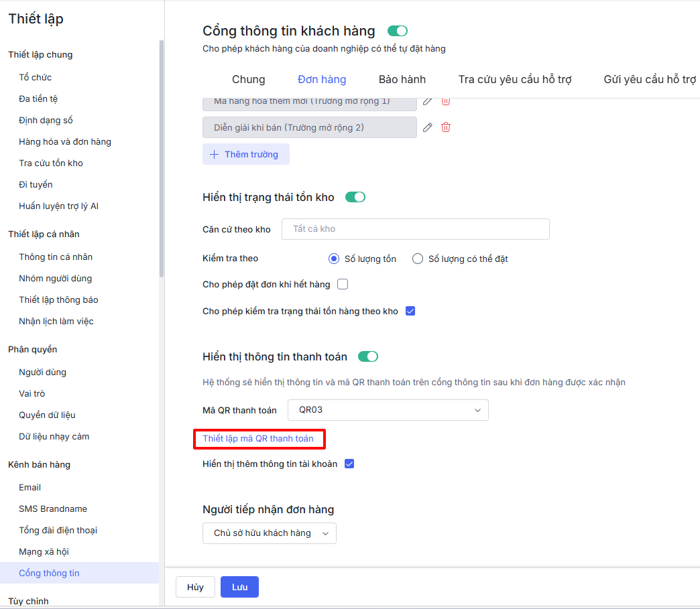Toggle the Cổng thông tin khách hàng switch
The width and height of the screenshot is (700, 609).
(x=397, y=31)
